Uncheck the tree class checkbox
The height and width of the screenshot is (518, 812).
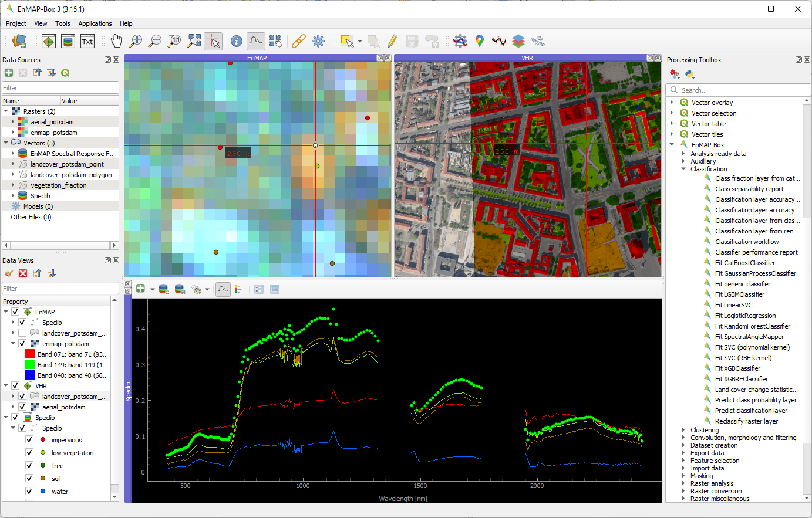click(29, 466)
